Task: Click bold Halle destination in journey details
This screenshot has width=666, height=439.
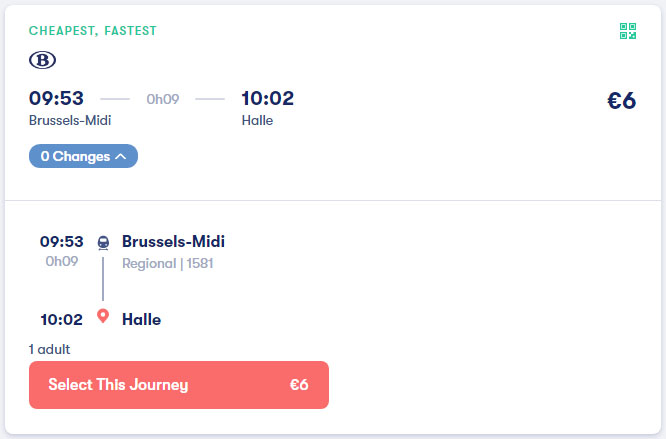Action: tap(141, 320)
